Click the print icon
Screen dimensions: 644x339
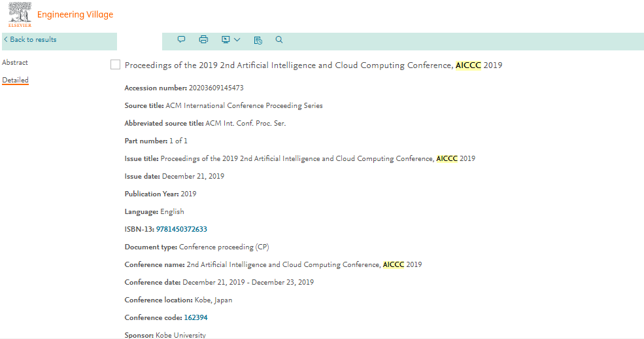click(203, 39)
